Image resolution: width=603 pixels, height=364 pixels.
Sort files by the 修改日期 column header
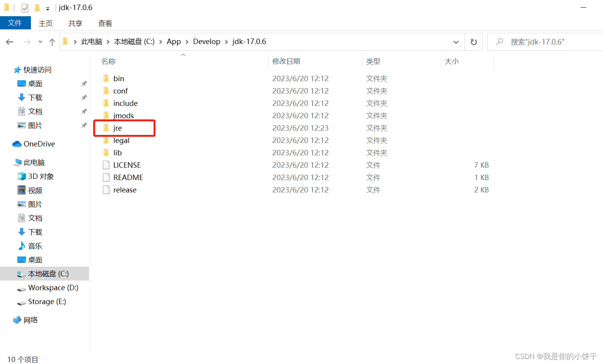(x=286, y=61)
